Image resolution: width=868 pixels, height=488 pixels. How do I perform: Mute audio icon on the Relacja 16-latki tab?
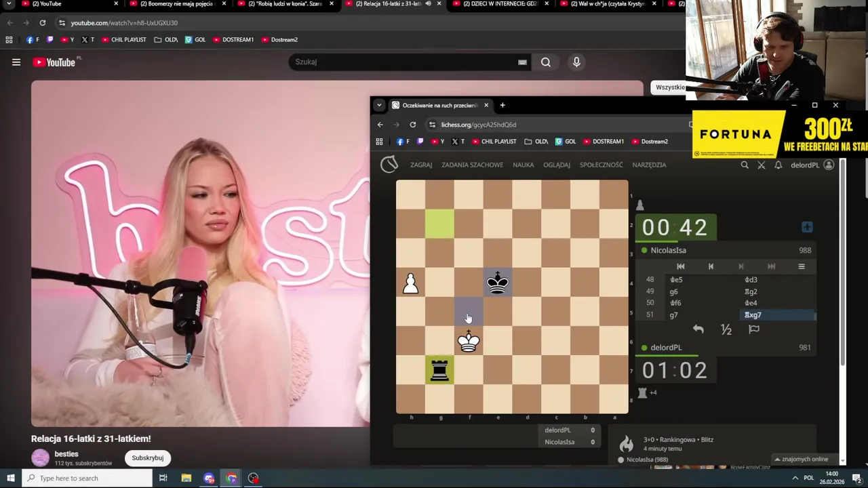pos(428,3)
